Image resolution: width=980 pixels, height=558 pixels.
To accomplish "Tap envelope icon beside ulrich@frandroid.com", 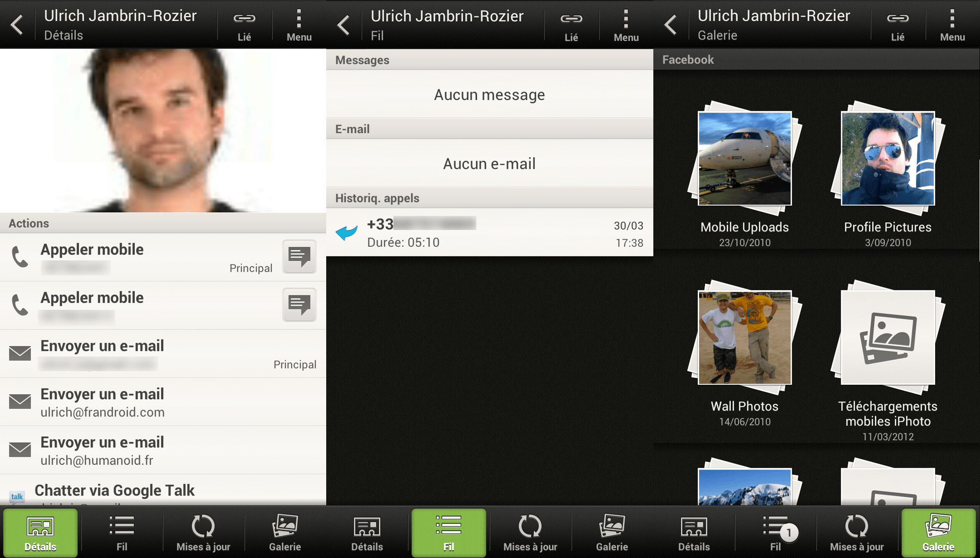I will click(x=20, y=401).
